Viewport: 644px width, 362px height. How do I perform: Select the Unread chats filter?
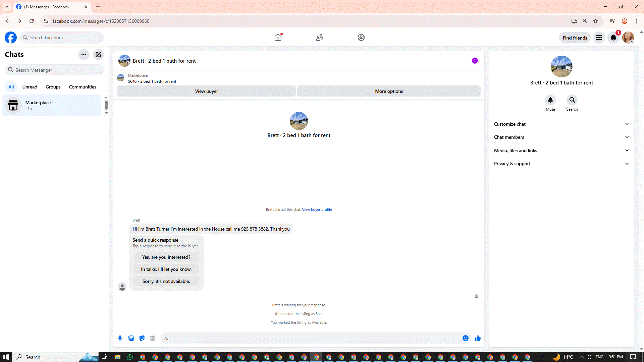click(30, 87)
